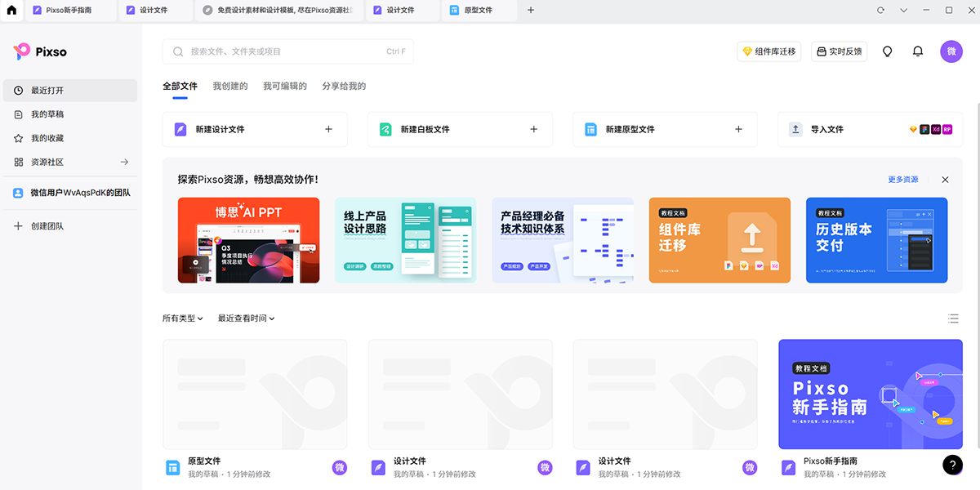Viewport: 980px width, 490px height.
Task: Switch to 免费设计素材和设计模板 tab
Action: coord(278,11)
